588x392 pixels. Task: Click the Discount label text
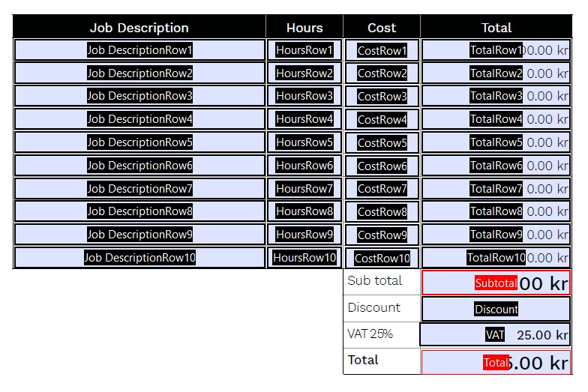373,307
